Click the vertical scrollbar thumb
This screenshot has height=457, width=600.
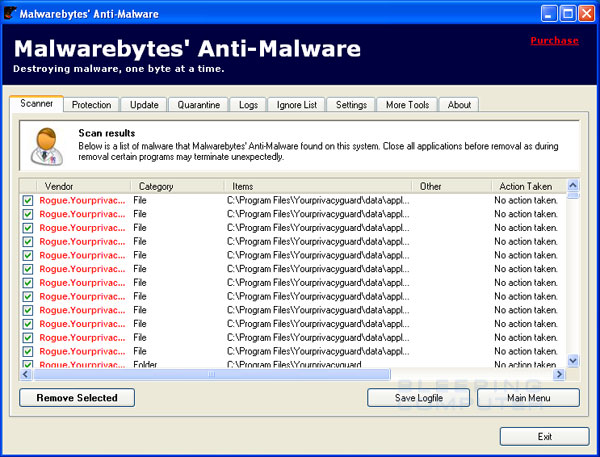click(x=573, y=196)
